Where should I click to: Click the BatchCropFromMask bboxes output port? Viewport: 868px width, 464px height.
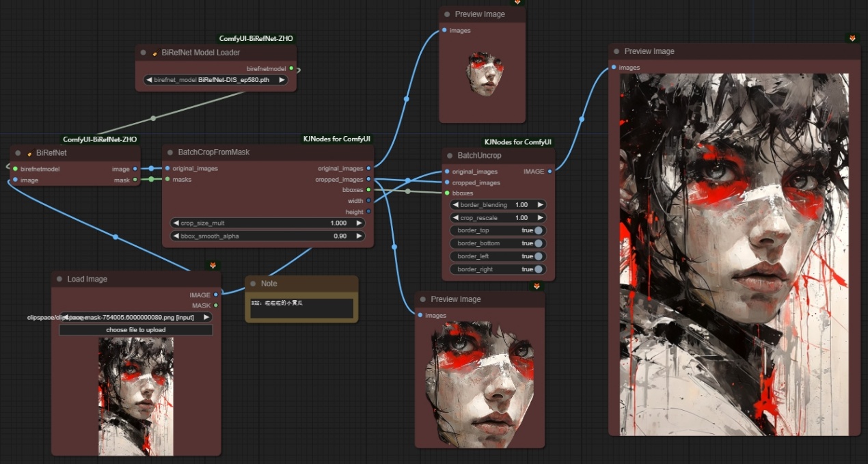369,190
